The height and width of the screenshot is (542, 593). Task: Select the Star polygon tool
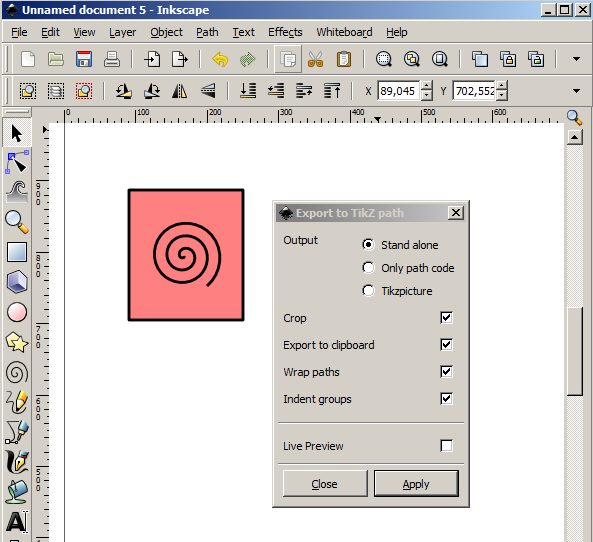tap(17, 342)
